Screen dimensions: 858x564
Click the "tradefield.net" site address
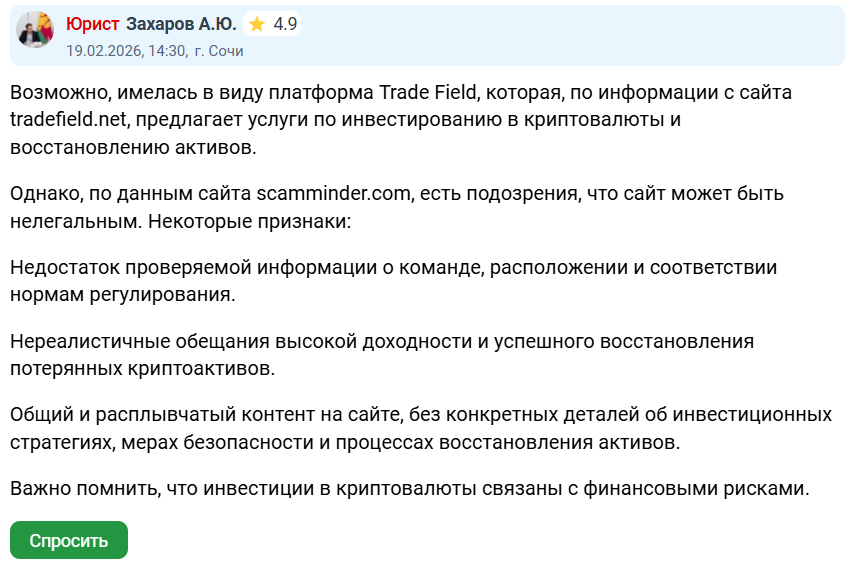tap(69, 121)
